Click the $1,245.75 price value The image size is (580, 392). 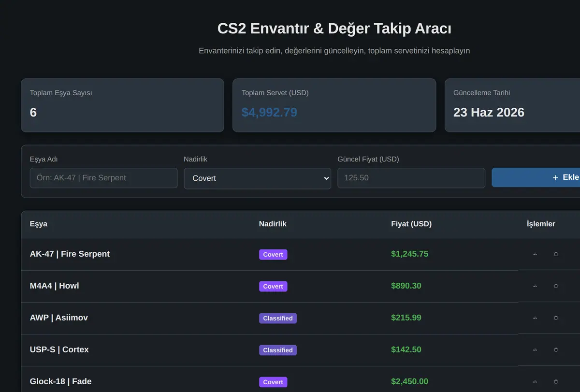click(409, 254)
